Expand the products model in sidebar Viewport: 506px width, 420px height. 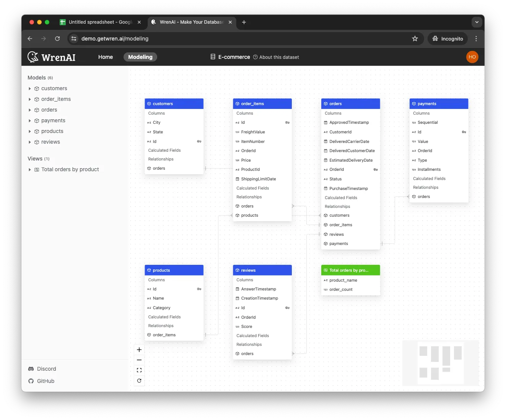coord(30,131)
